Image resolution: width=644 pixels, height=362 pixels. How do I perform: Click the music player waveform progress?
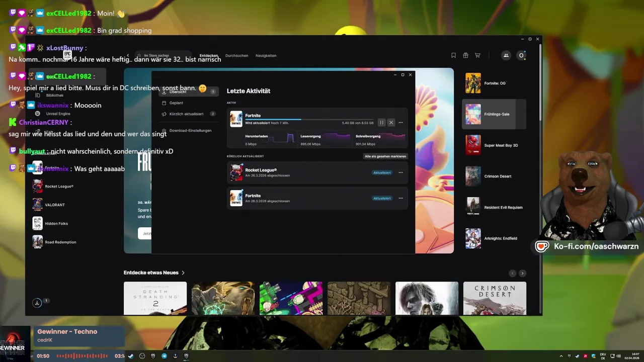82,356
